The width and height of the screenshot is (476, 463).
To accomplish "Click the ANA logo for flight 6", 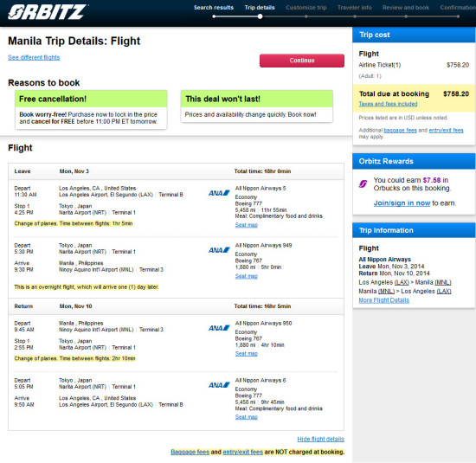I will [x=219, y=385].
